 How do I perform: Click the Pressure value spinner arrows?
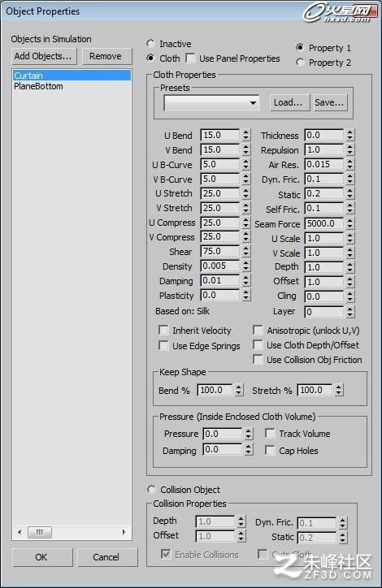pos(249,434)
